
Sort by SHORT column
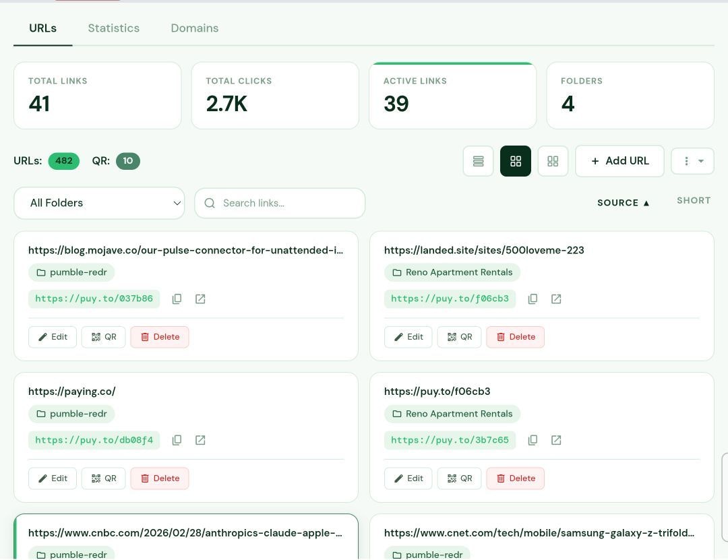pyautogui.click(x=694, y=200)
